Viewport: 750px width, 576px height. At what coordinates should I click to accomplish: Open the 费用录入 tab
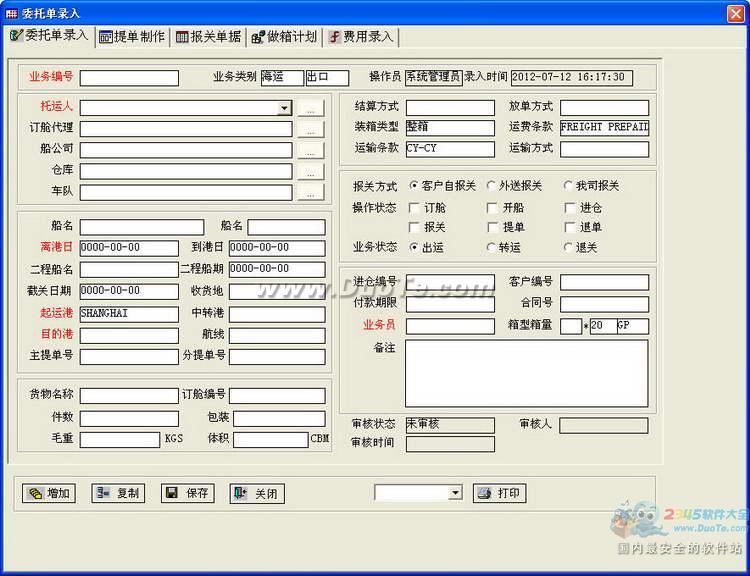[362, 37]
